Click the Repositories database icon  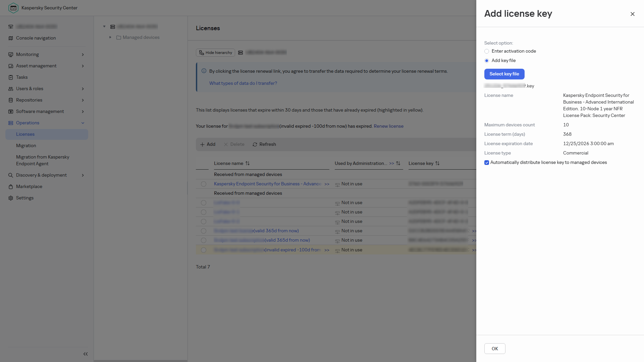point(11,100)
